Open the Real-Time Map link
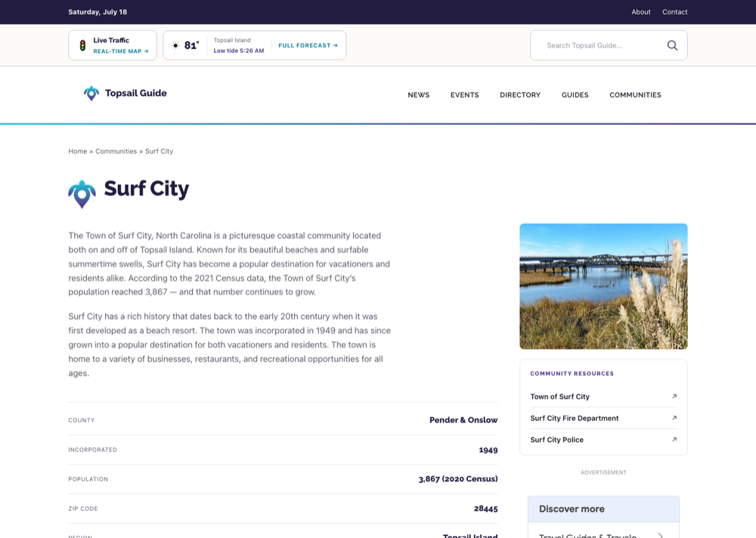The height and width of the screenshot is (538, 756). [x=121, y=51]
